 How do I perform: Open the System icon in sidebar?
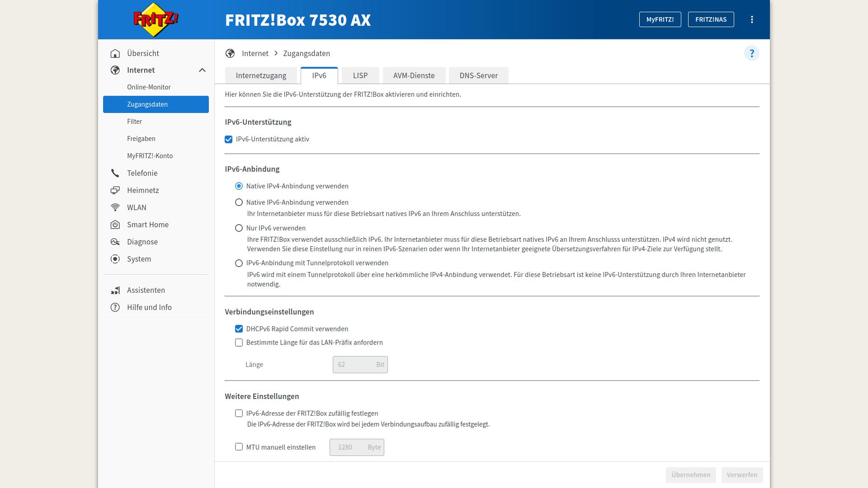coord(115,259)
